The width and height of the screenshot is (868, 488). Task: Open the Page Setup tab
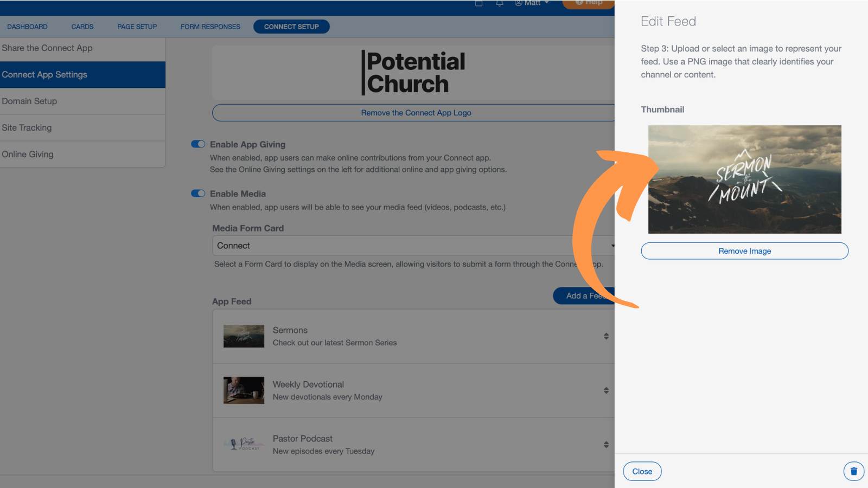(137, 27)
